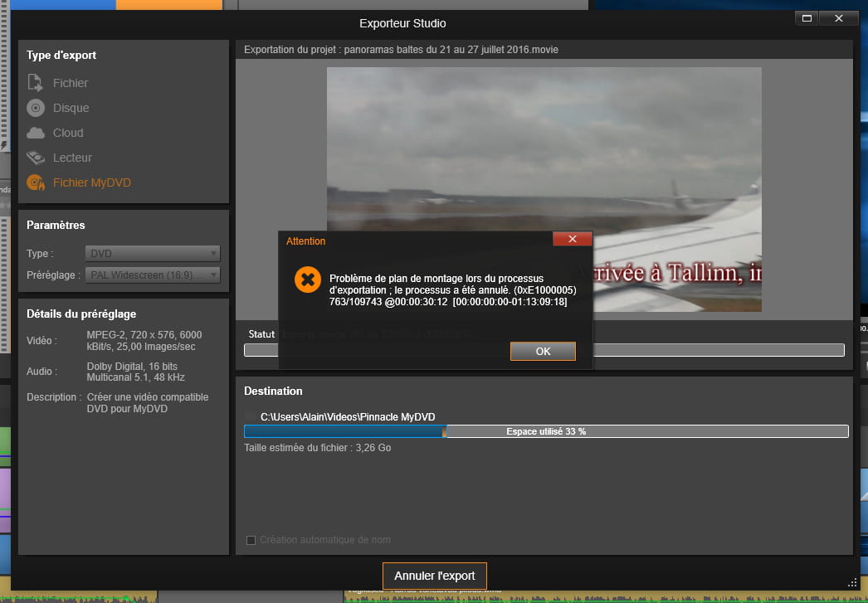This screenshot has width=868, height=603.
Task: Click the orange error icon in the Attention dialog
Action: (x=308, y=280)
